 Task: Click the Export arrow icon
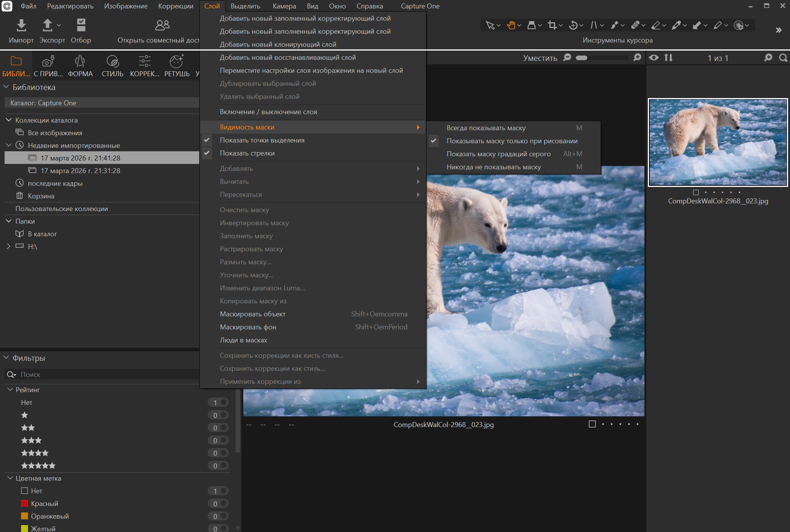tap(47, 25)
